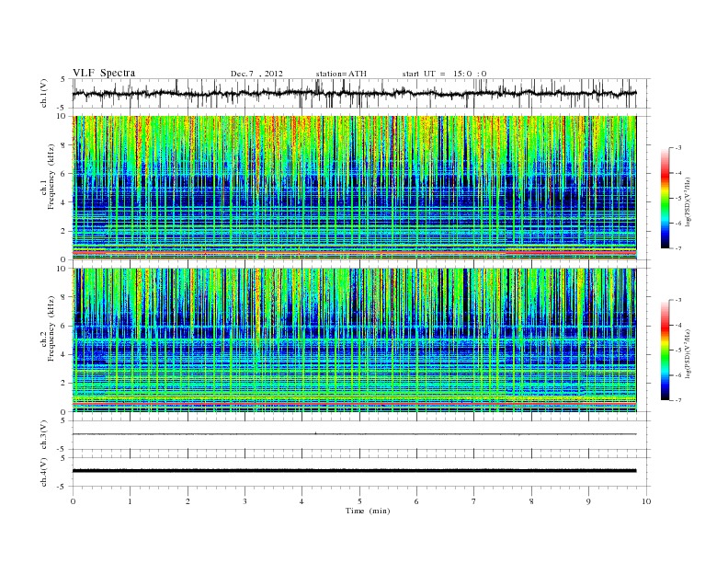Viewport: 728px width, 563px height.
Task: Click inside the ch.2 spectrogram panel
Action: point(354,340)
